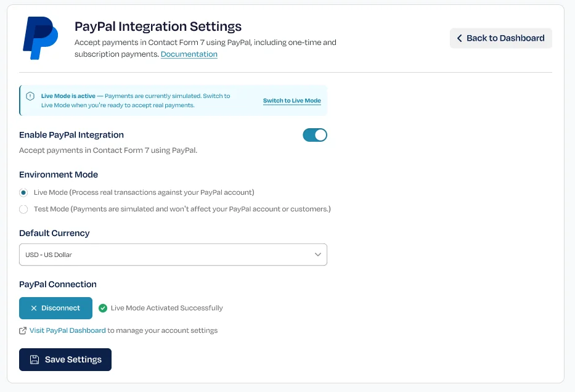This screenshot has height=392, width=575.
Task: Go Back to Dashboard
Action: [501, 38]
